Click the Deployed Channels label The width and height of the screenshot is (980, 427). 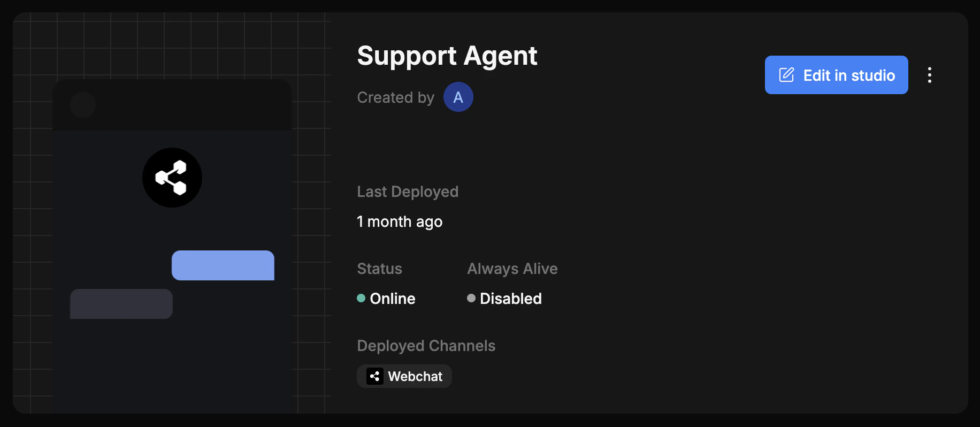pos(426,346)
